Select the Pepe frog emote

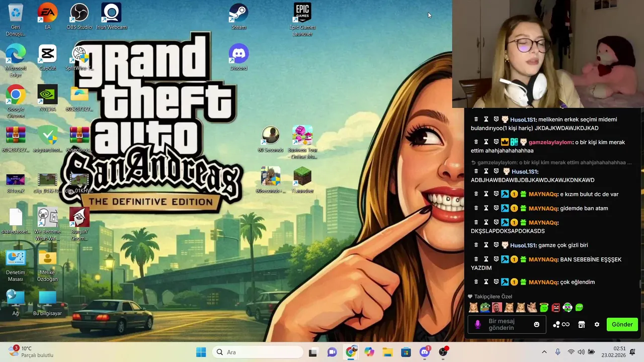pyautogui.click(x=485, y=307)
